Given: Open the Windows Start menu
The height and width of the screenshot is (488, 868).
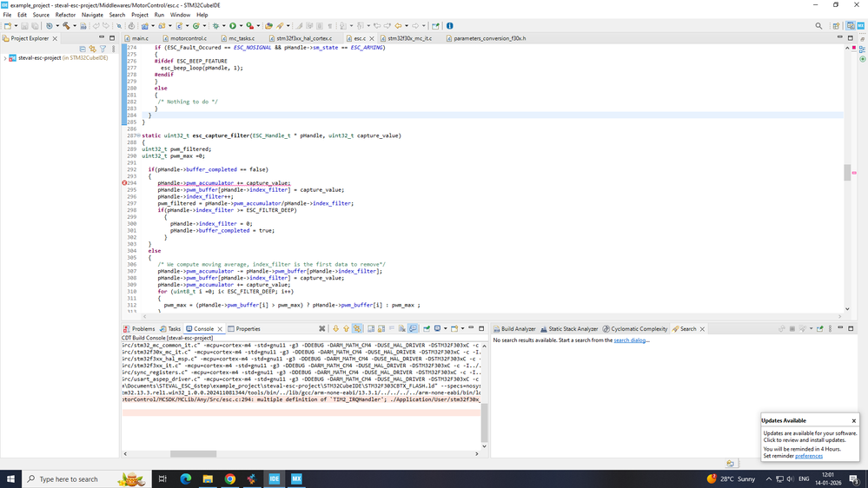Looking at the screenshot, I should pyautogui.click(x=10, y=478).
